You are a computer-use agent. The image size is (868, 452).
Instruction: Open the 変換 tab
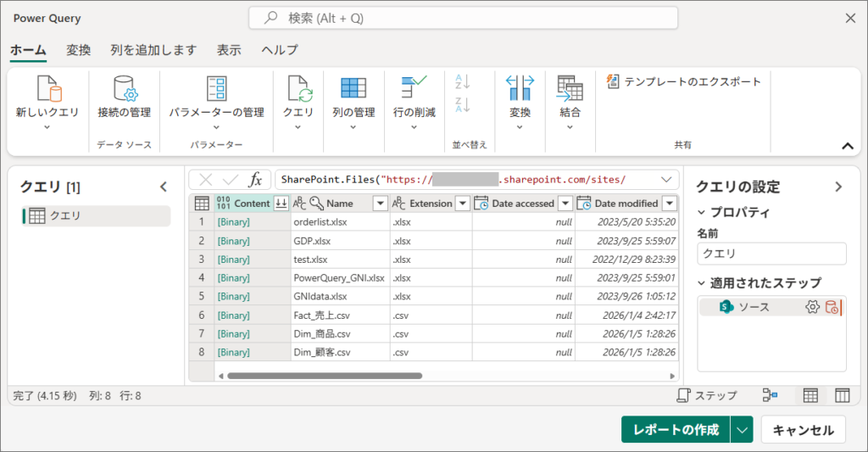coord(79,50)
